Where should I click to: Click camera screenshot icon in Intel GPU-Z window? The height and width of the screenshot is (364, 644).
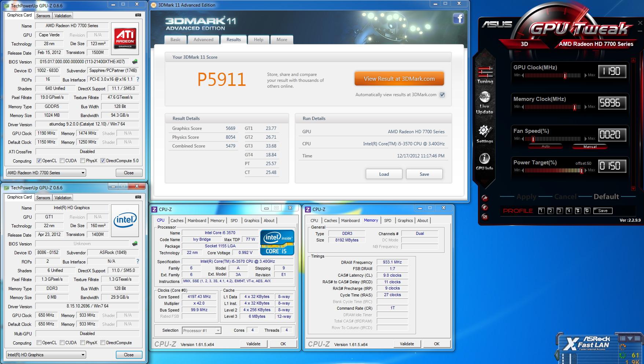138,197
